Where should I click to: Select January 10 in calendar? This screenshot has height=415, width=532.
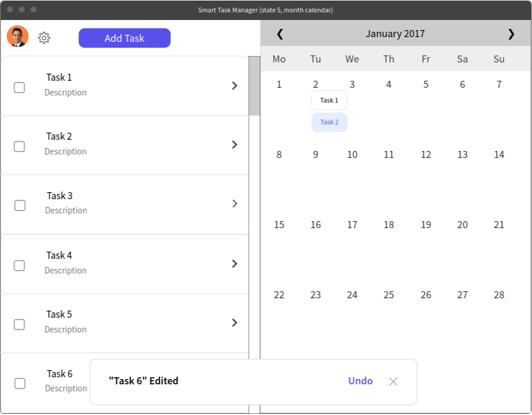click(352, 154)
